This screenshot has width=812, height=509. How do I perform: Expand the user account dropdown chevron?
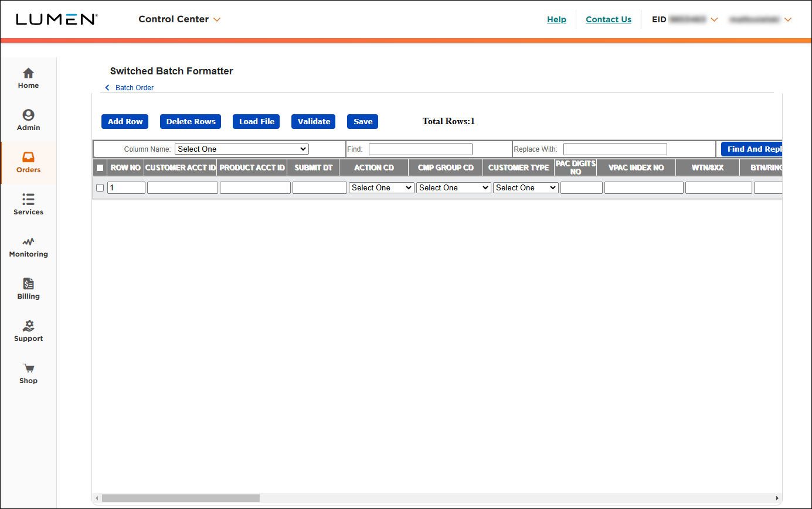pyautogui.click(x=788, y=20)
